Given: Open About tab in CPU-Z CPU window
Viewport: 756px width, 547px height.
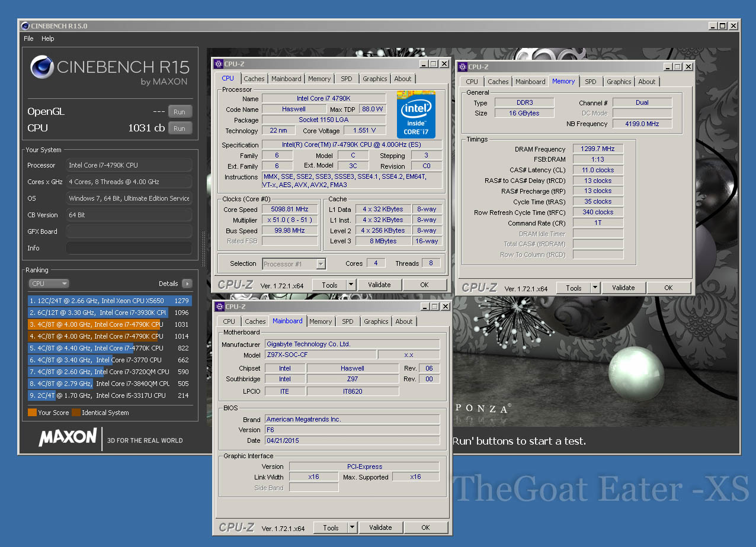Looking at the screenshot, I should click(403, 79).
